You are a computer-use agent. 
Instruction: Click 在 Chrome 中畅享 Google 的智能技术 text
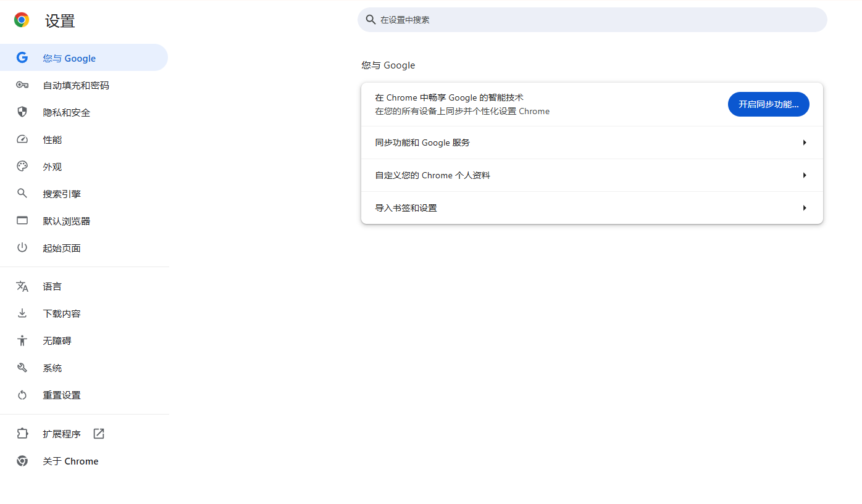coord(449,97)
